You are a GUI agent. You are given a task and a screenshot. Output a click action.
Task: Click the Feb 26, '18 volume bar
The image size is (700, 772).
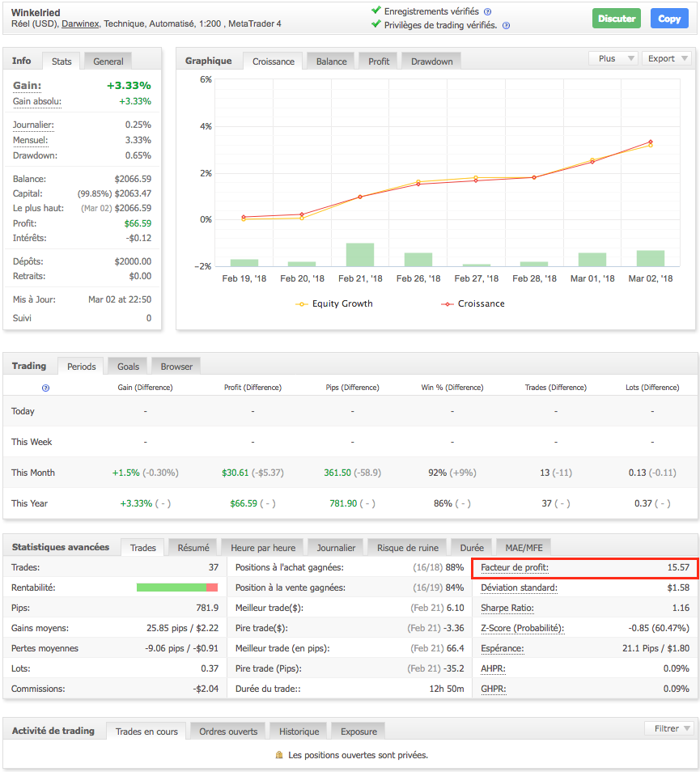pyautogui.click(x=418, y=260)
